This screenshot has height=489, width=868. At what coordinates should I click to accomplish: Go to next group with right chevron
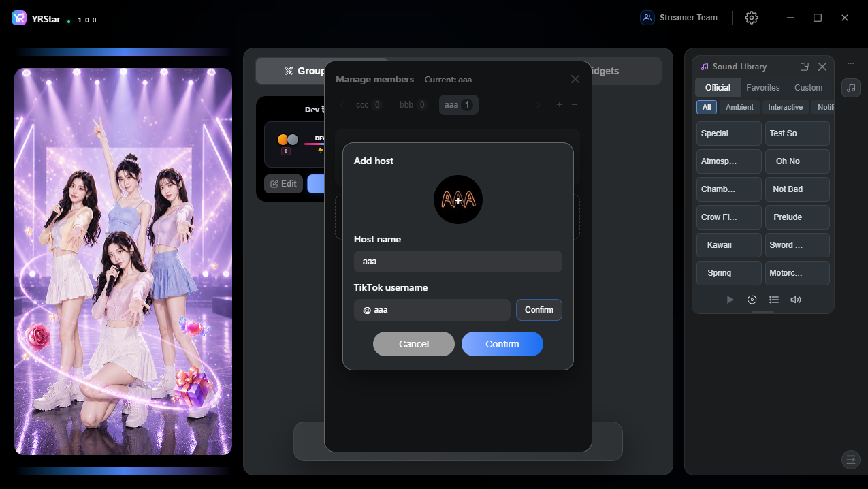click(538, 105)
